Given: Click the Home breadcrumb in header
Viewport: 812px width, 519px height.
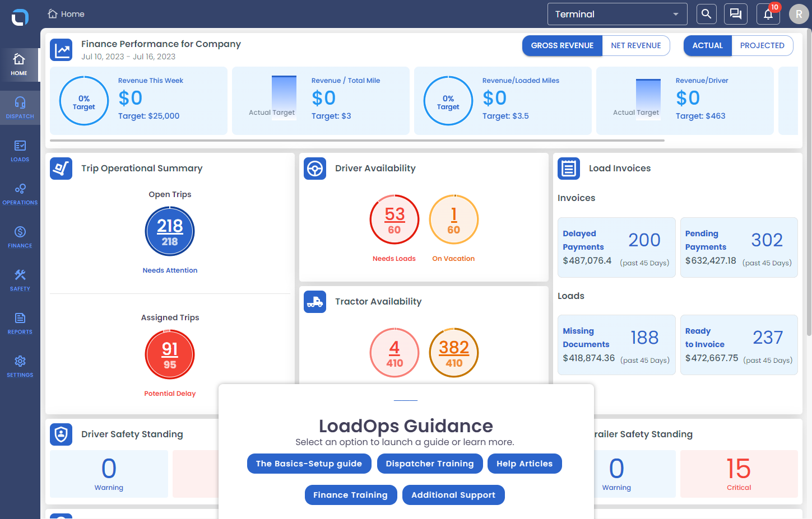Looking at the screenshot, I should tap(66, 14).
